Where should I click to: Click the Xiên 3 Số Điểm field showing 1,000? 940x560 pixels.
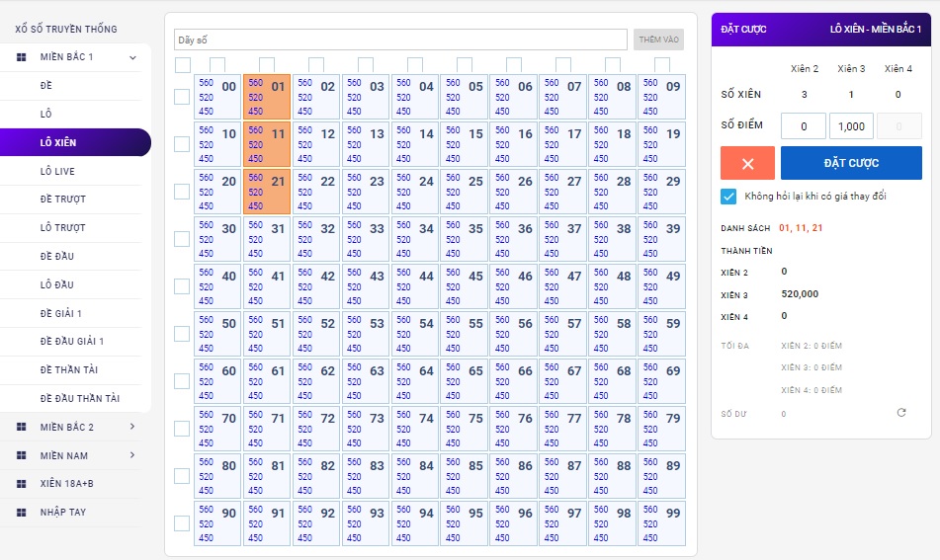(x=851, y=126)
